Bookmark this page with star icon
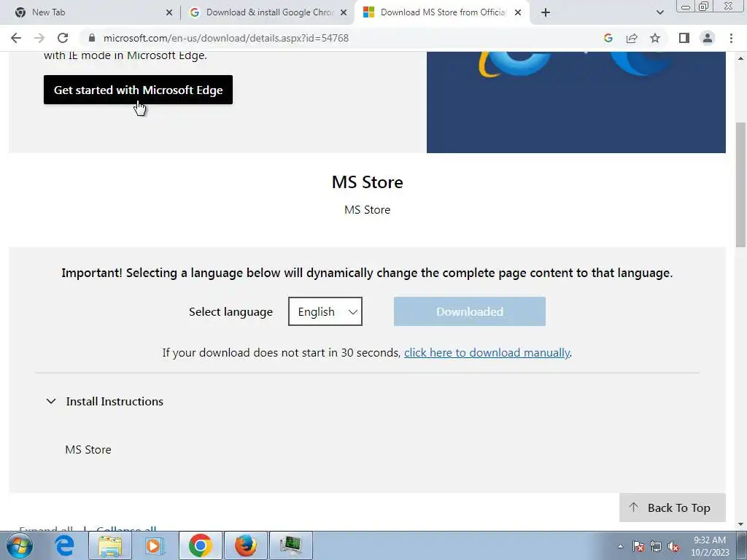 click(655, 38)
